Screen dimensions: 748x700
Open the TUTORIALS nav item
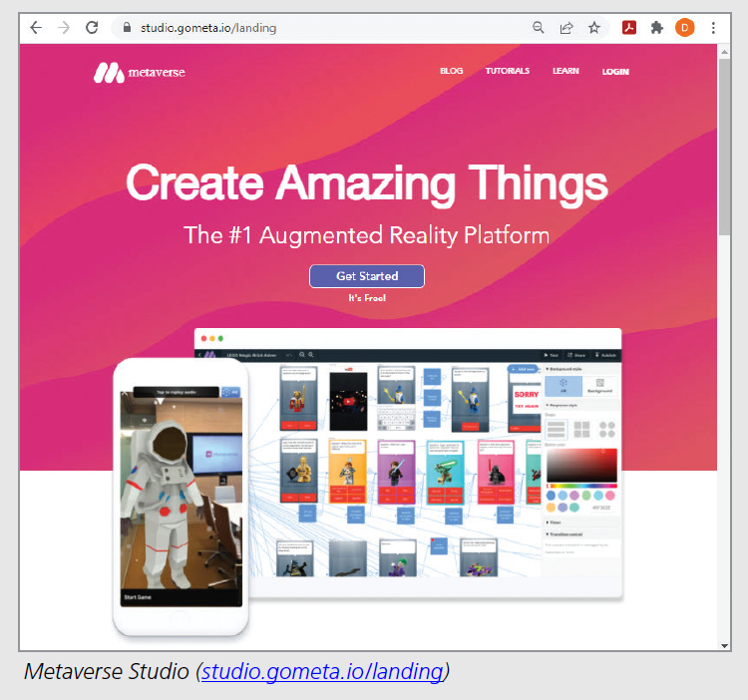click(508, 71)
